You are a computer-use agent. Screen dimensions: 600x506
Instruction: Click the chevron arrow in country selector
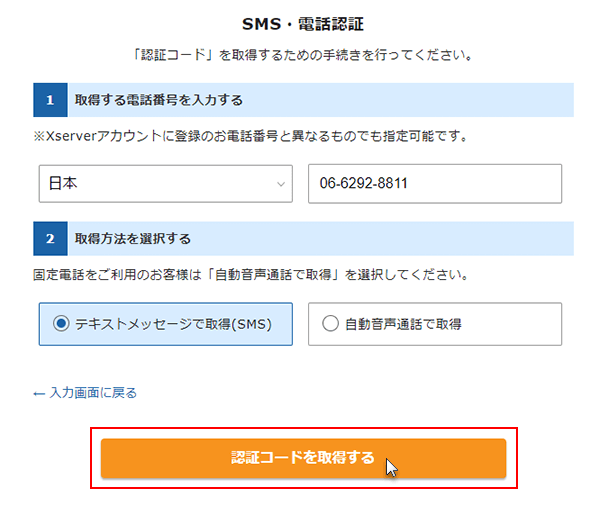pyautogui.click(x=280, y=184)
